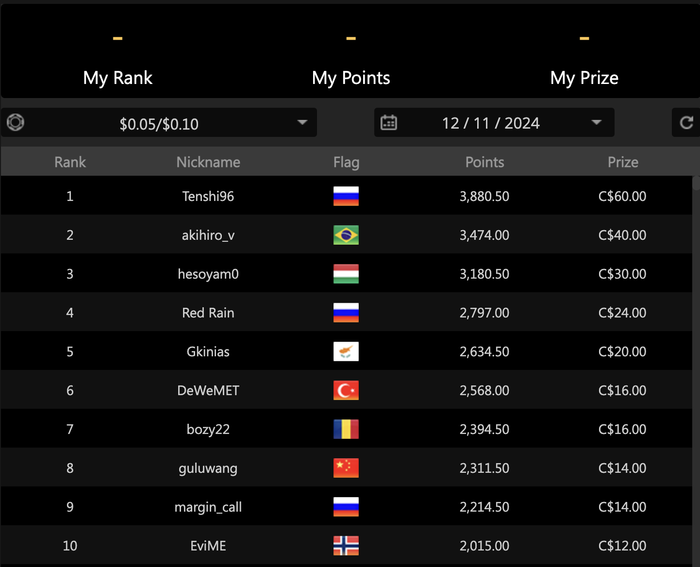Click the poker chip stakes icon
Viewport: 700px width, 567px height.
[15, 122]
